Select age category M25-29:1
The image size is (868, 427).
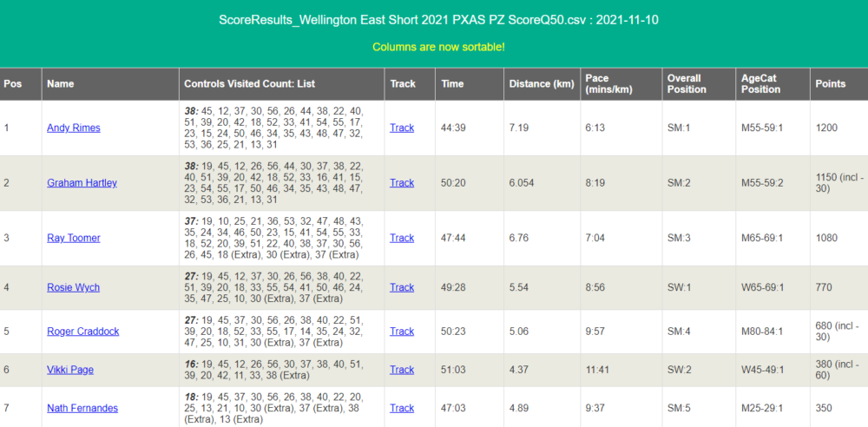click(x=762, y=408)
